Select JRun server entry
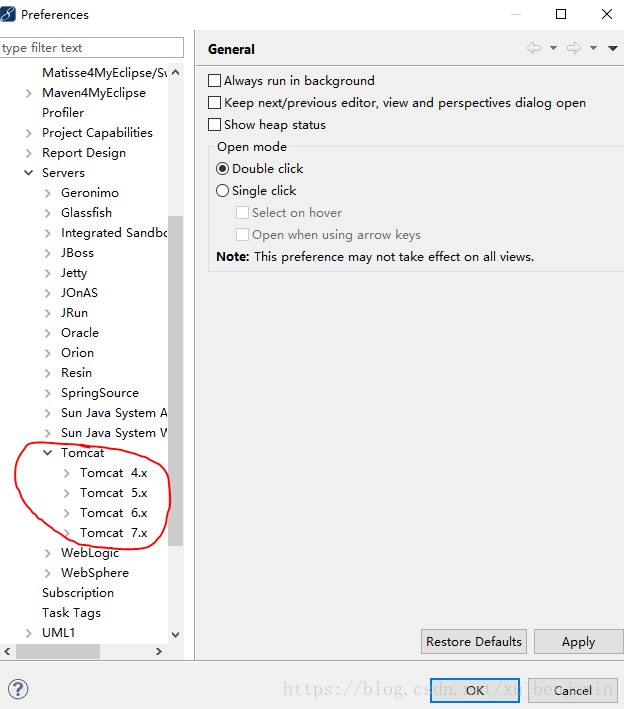This screenshot has height=709, width=624. 74,312
